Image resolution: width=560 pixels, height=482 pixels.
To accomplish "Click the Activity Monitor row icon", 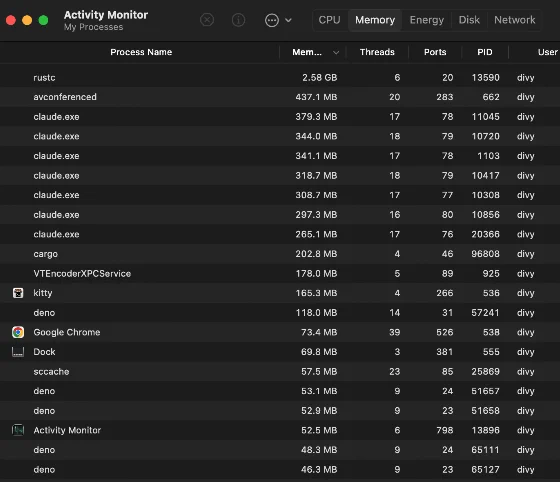I will 18,430.
